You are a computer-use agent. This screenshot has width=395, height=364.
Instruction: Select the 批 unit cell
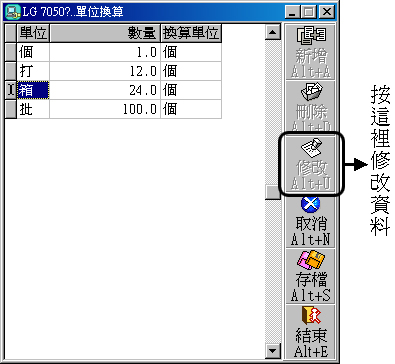[x=33, y=109]
